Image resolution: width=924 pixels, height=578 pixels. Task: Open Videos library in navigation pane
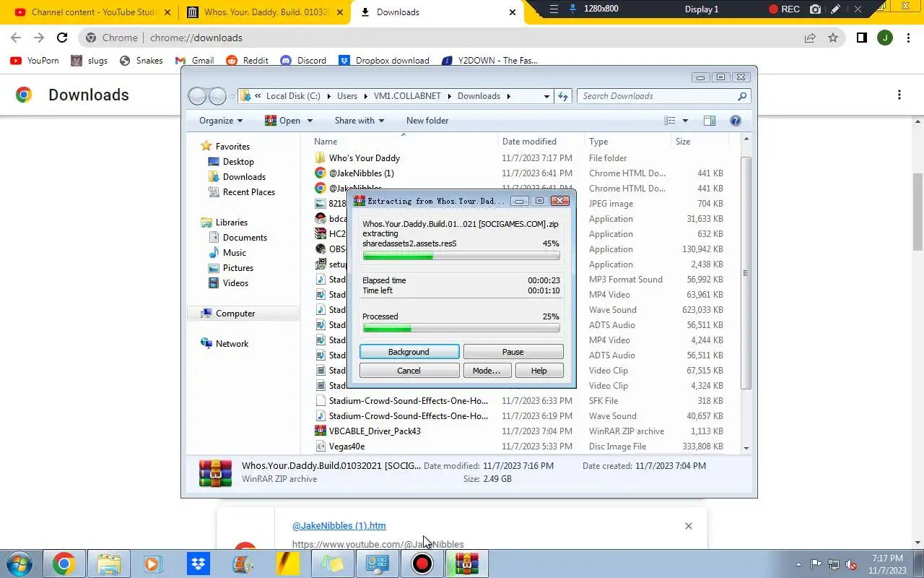[x=235, y=283]
